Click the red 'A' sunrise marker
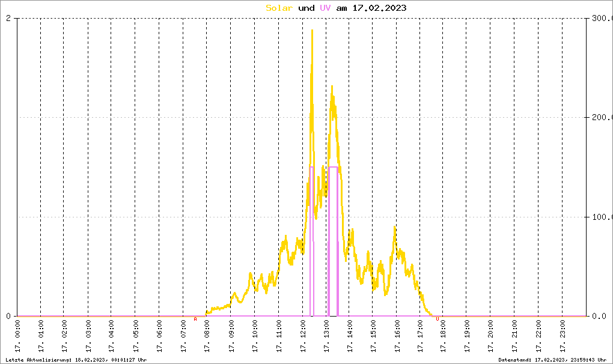Viewport: 613px width, 364px height. pyautogui.click(x=195, y=319)
